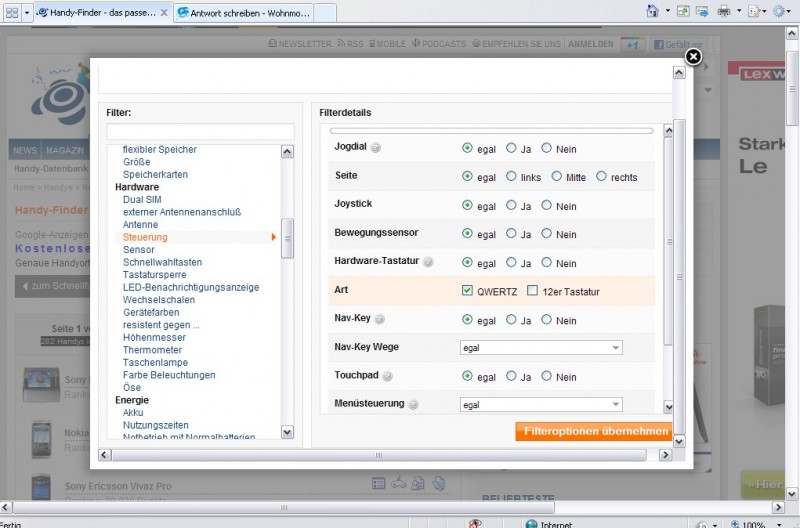Select 'Sensor' in the filter list
The height and width of the screenshot is (528, 800).
click(139, 249)
